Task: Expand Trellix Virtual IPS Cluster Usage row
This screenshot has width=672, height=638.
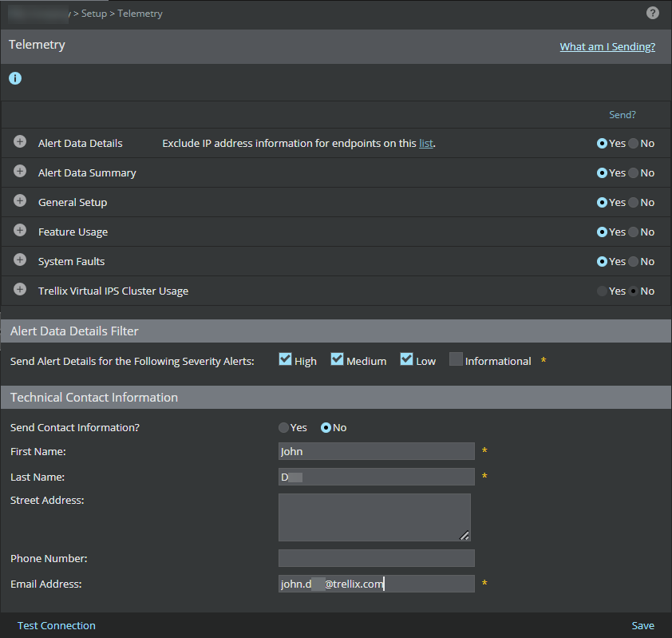Action: (x=20, y=289)
